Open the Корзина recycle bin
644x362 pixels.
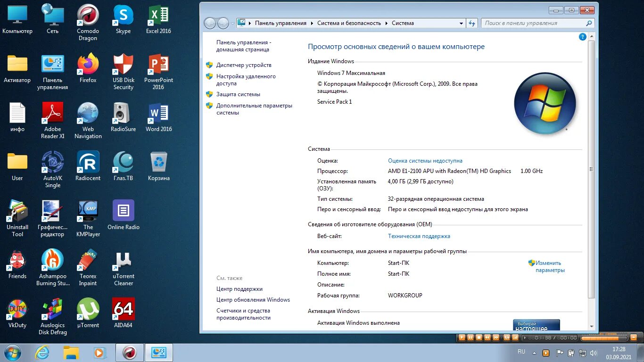pyautogui.click(x=158, y=166)
